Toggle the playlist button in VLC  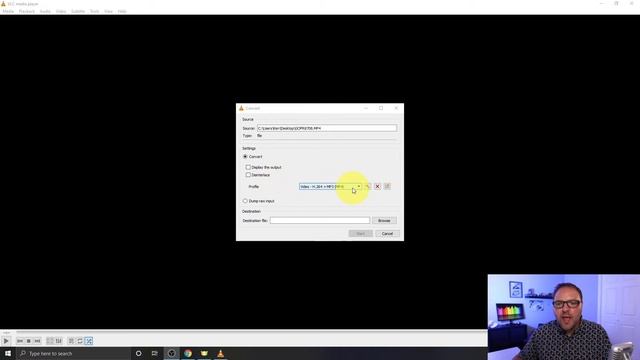click(x=71, y=341)
